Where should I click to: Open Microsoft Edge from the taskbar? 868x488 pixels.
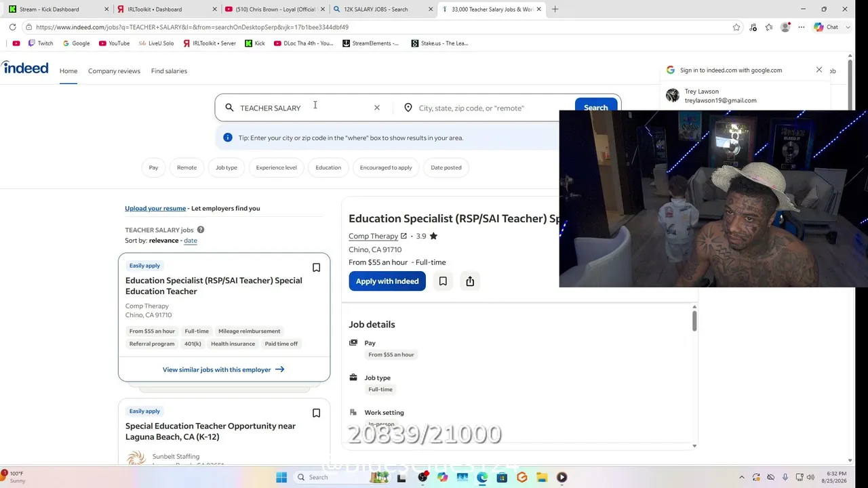point(482,477)
